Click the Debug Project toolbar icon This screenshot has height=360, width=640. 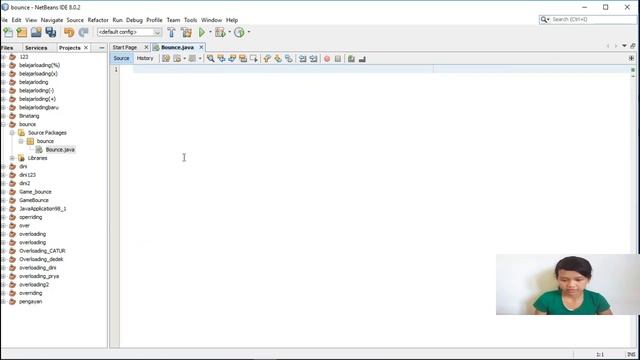[x=220, y=32]
